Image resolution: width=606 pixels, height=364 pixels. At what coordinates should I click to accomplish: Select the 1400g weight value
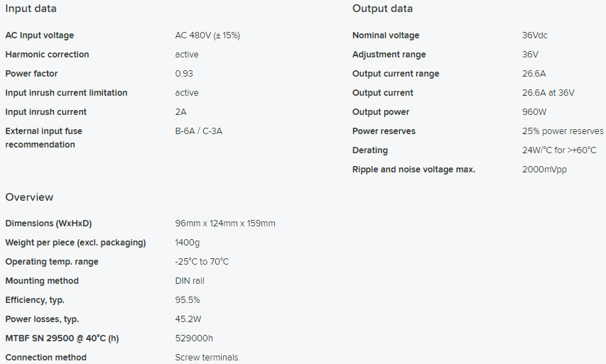click(x=188, y=243)
